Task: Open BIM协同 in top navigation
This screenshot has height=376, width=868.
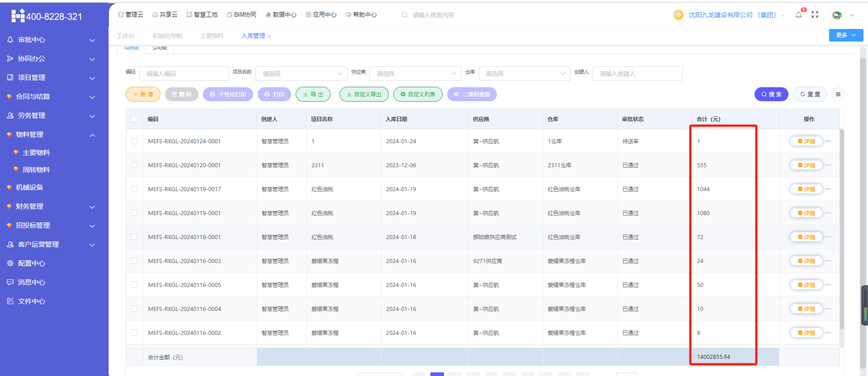Action: pos(241,14)
